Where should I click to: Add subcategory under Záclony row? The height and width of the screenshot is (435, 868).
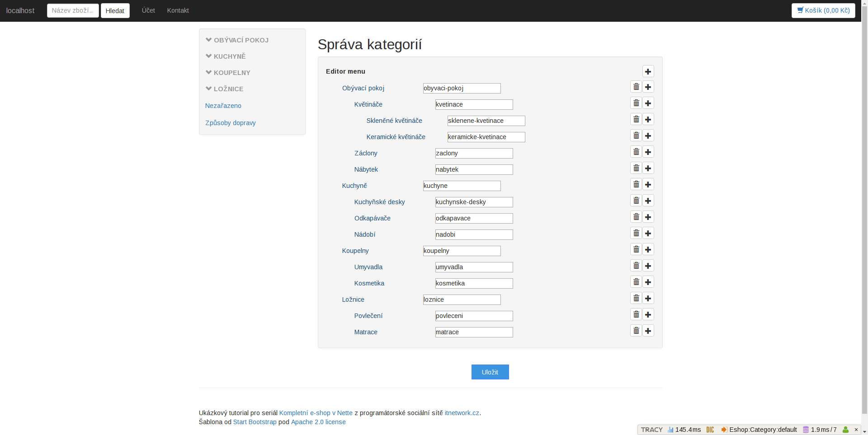tap(648, 152)
